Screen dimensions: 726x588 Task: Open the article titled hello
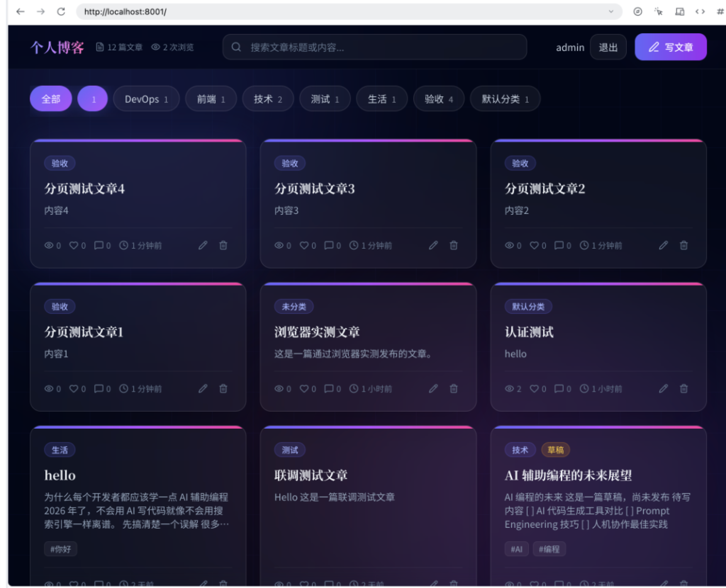click(60, 475)
